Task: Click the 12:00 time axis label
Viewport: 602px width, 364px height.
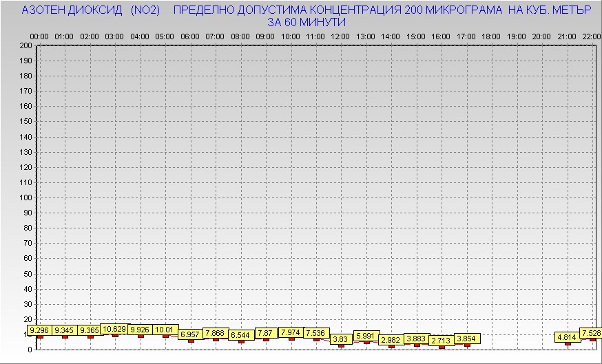Action: tap(340, 36)
